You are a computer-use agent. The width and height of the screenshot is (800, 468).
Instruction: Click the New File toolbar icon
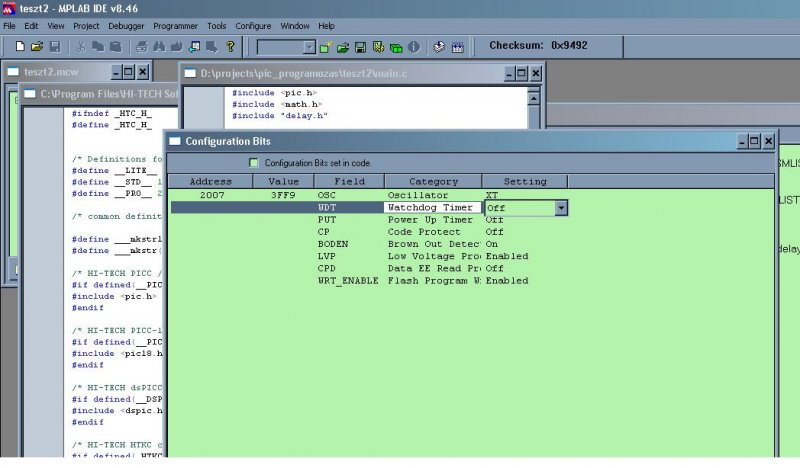coord(20,46)
